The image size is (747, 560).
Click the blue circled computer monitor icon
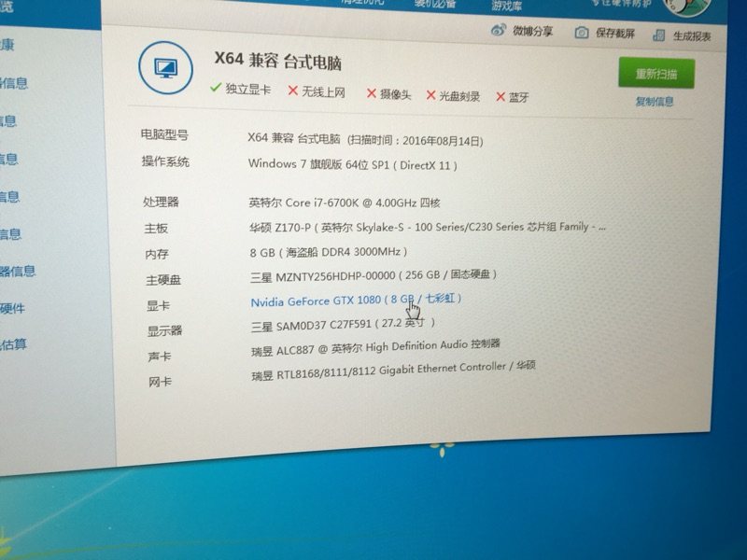coord(166,68)
